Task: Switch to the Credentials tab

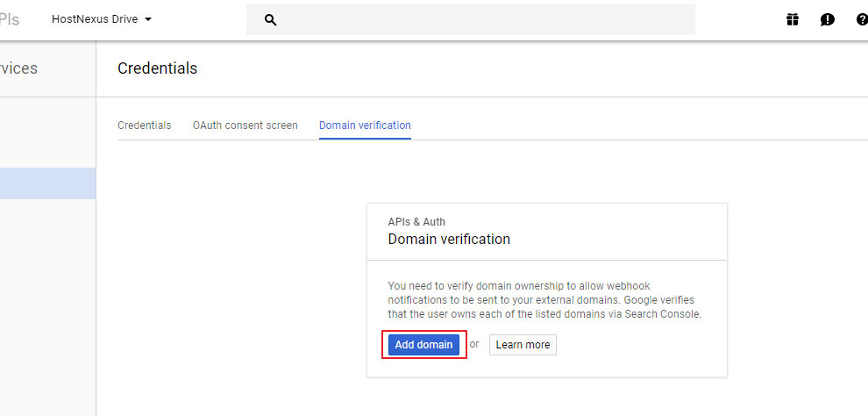Action: (145, 126)
